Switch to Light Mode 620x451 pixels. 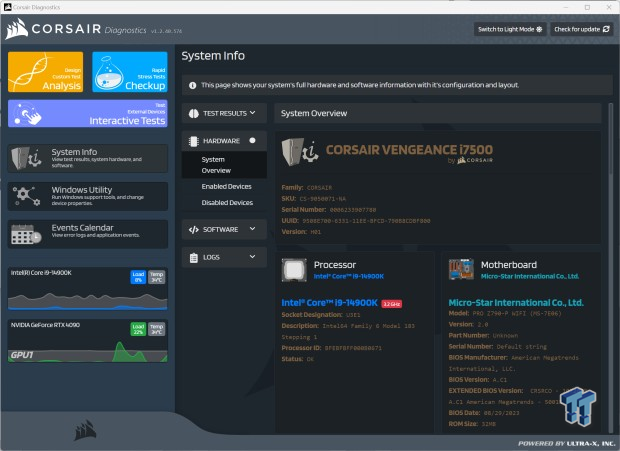coord(510,29)
